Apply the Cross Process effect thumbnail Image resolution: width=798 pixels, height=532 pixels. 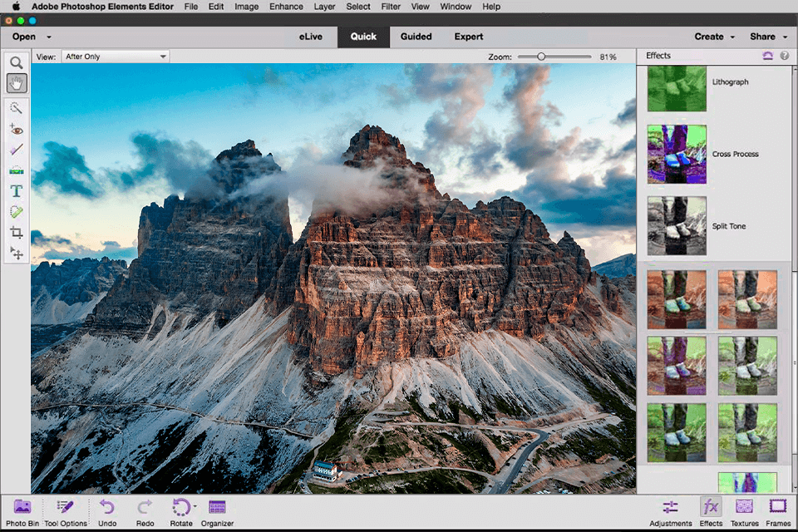[677, 155]
